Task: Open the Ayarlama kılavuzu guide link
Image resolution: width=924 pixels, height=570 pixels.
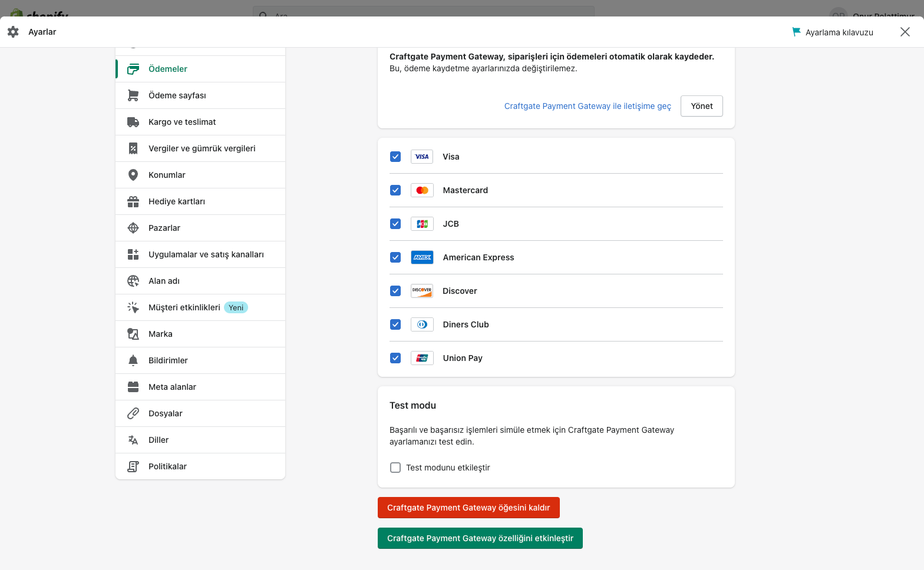Action: click(x=833, y=32)
